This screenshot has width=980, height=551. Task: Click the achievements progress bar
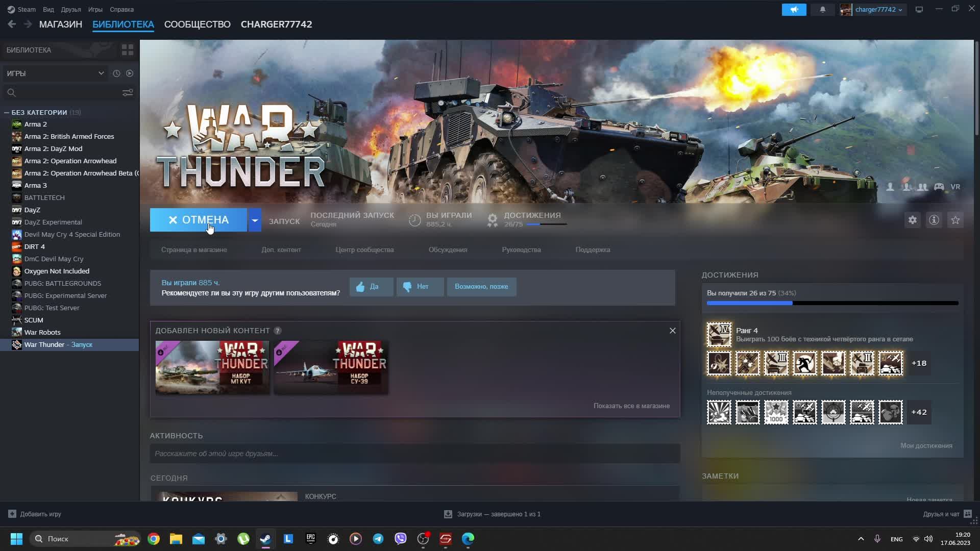coord(832,303)
